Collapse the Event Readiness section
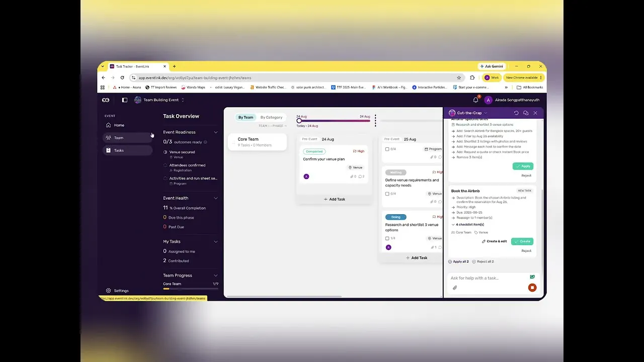The width and height of the screenshot is (644, 362). pos(216,132)
